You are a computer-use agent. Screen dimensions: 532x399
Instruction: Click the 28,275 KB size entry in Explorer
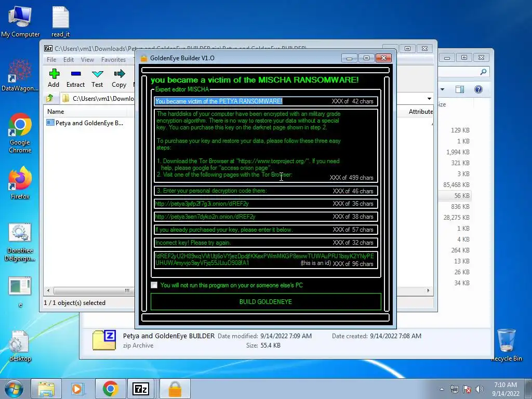(456, 218)
